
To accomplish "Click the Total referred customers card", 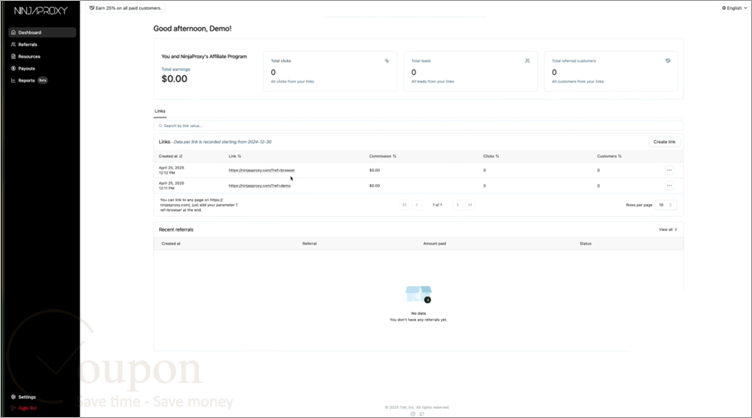I will (611, 71).
